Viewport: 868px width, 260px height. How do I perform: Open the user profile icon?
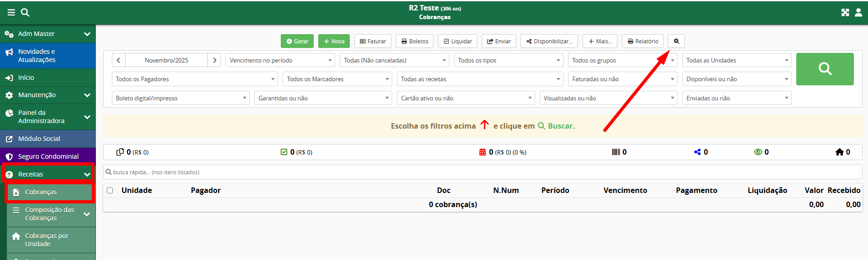pos(858,12)
